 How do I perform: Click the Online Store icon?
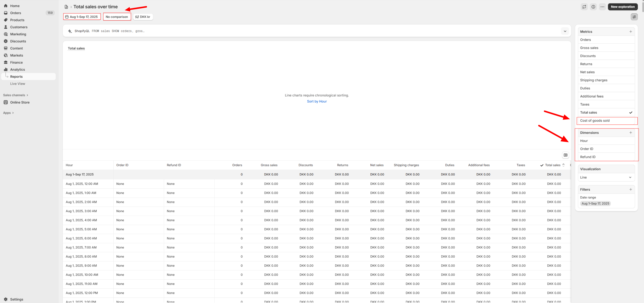[6, 102]
